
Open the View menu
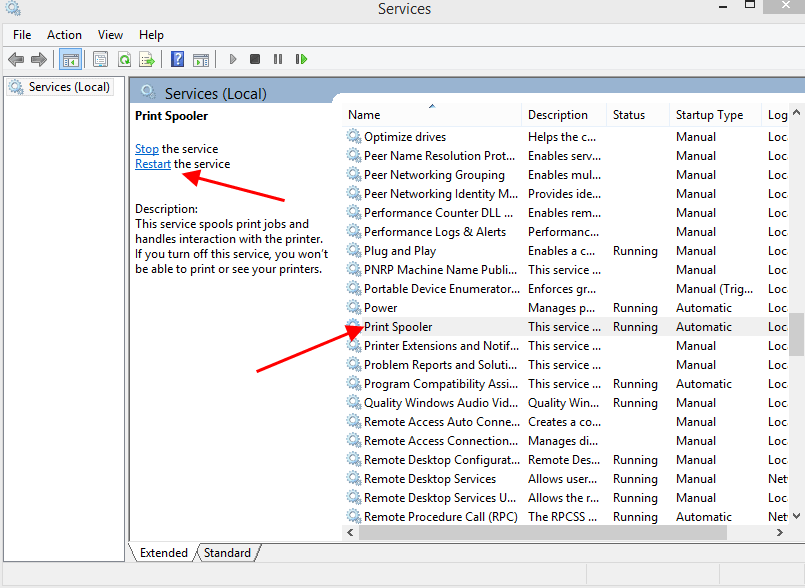pyautogui.click(x=110, y=35)
